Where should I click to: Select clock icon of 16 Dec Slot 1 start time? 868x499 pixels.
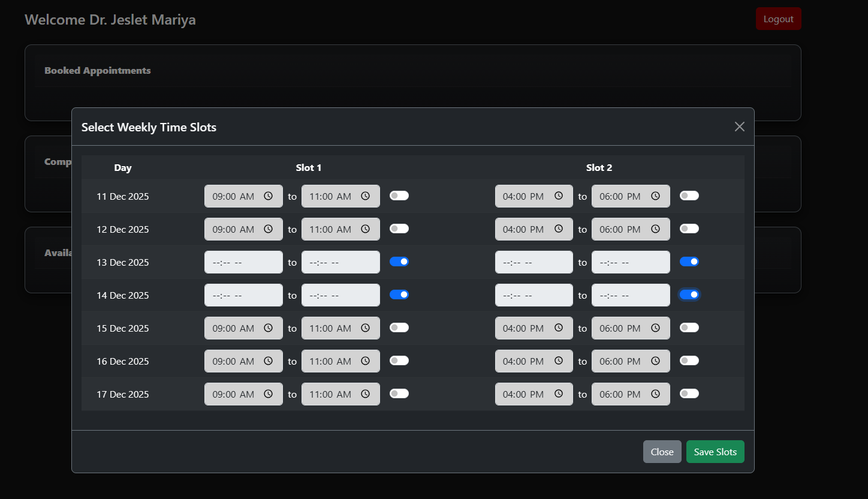click(x=269, y=361)
